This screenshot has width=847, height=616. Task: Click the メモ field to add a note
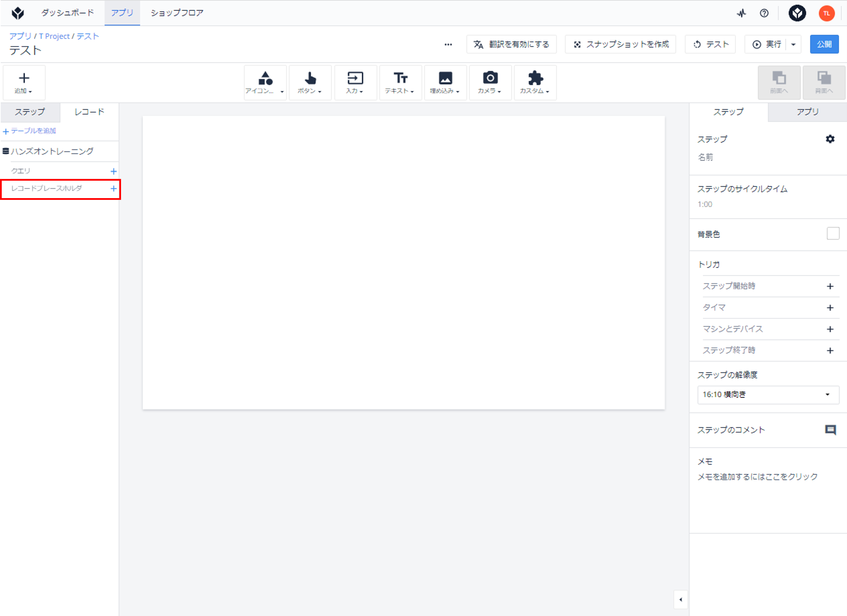pyautogui.click(x=757, y=477)
